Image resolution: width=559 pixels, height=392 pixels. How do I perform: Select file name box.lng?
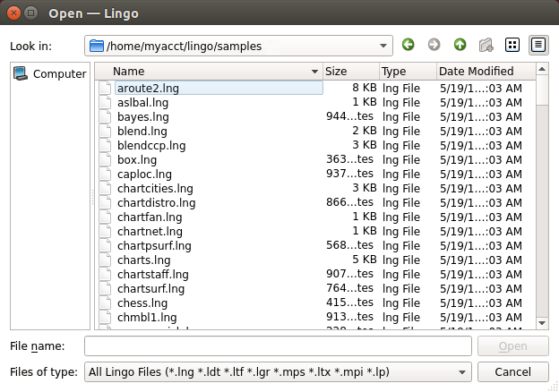pyautogui.click(x=137, y=159)
